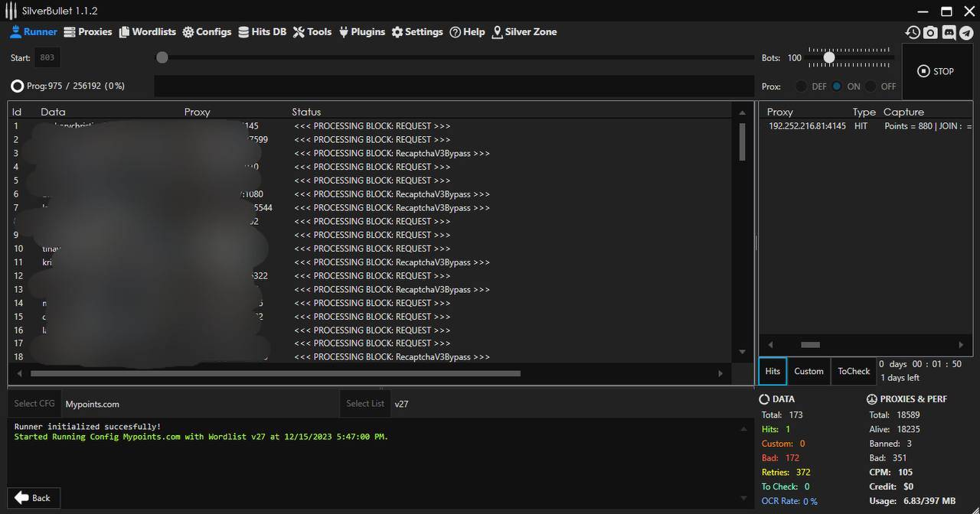Open the Help menu
The width and height of the screenshot is (980, 514).
tap(467, 32)
